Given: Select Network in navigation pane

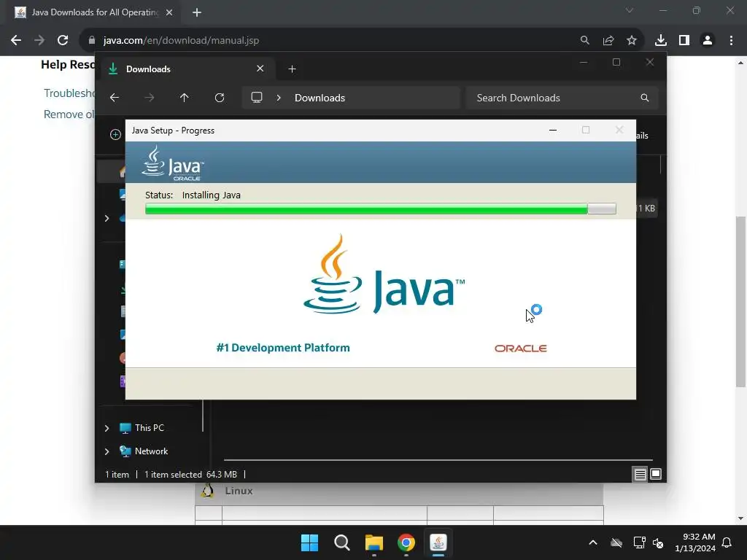Looking at the screenshot, I should 151,451.
